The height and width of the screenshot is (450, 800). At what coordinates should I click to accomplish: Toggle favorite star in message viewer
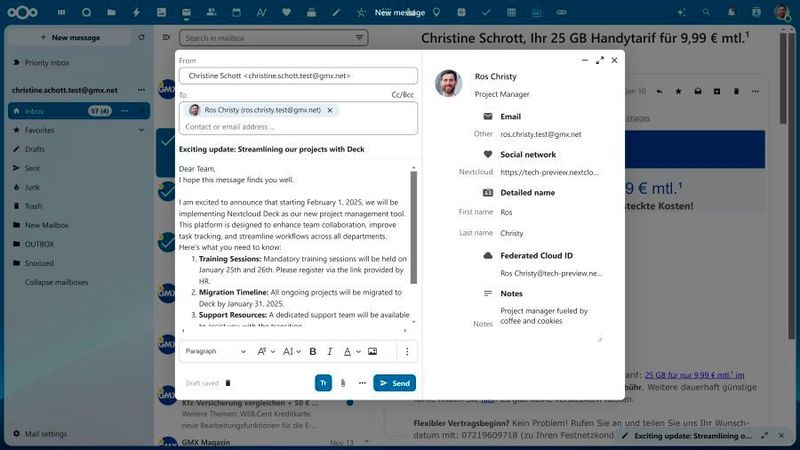click(678, 91)
